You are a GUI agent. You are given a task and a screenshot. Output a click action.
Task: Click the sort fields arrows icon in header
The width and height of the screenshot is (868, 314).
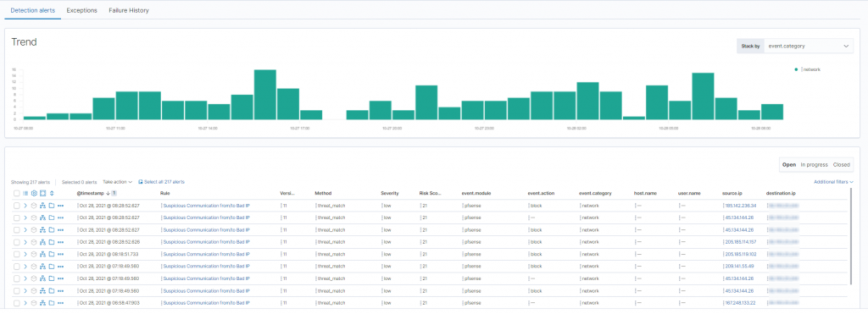(x=52, y=193)
